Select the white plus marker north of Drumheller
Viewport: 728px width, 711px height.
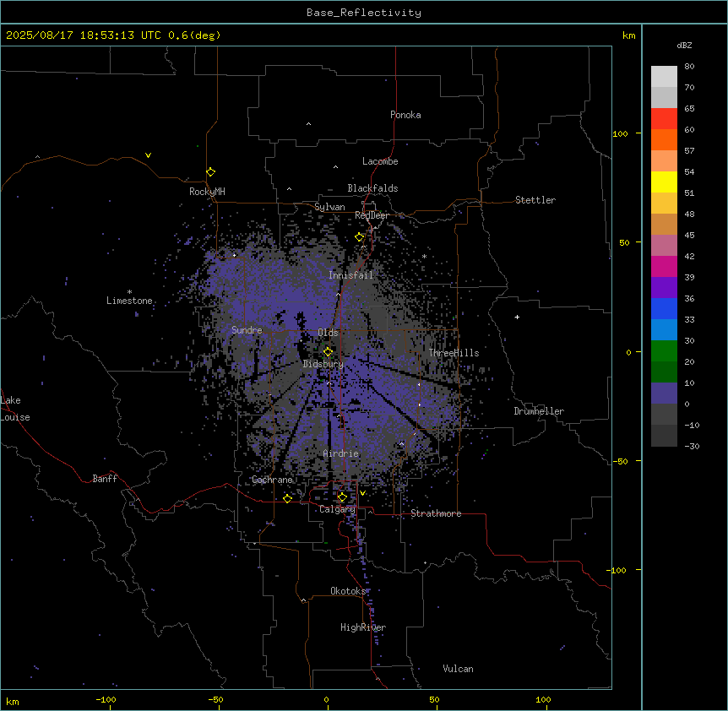[x=517, y=317]
